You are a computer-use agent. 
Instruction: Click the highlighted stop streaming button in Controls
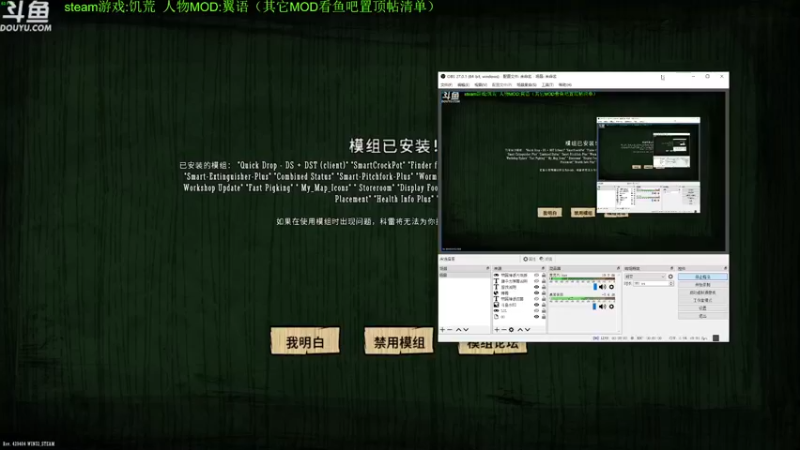[x=703, y=277]
